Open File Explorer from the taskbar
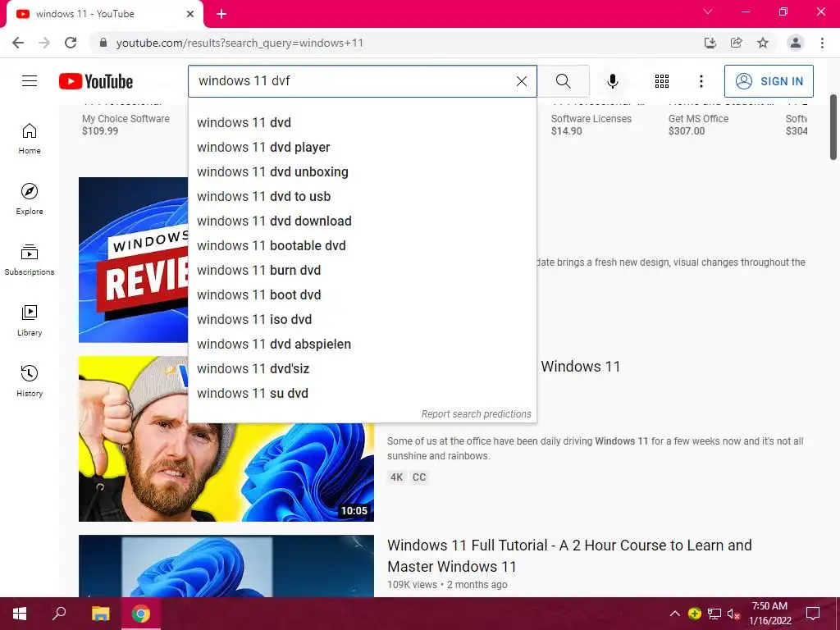The image size is (840, 630). pyautogui.click(x=100, y=614)
